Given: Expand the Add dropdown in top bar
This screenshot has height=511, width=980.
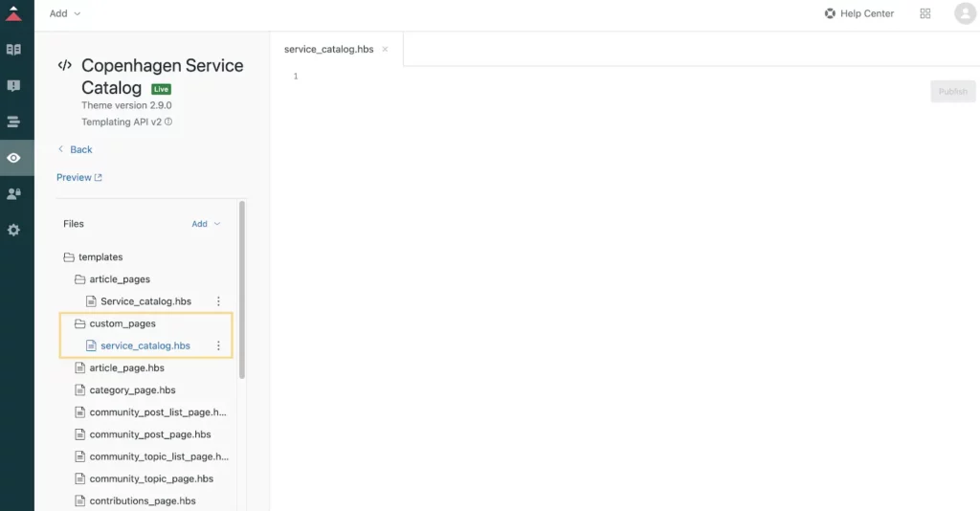Looking at the screenshot, I should pyautogui.click(x=64, y=13).
